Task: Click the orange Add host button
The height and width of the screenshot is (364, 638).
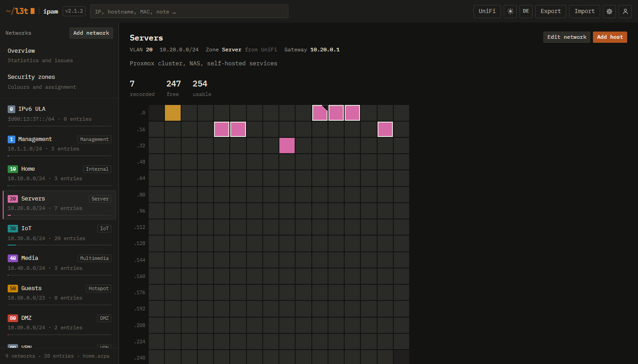Action: click(x=610, y=37)
